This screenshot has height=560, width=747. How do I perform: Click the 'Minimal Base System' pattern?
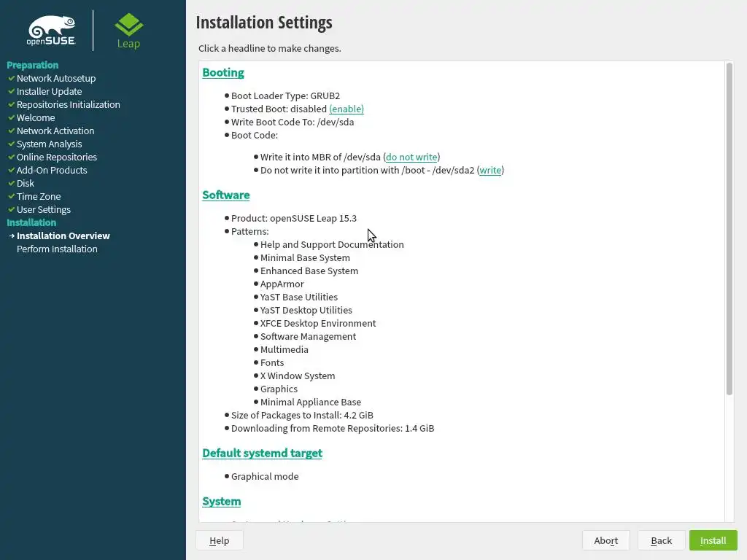click(305, 257)
